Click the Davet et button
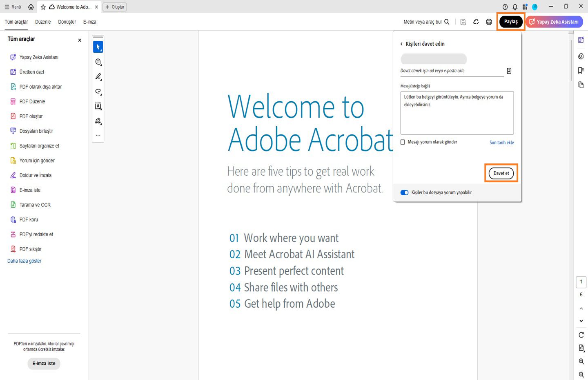 coord(501,173)
